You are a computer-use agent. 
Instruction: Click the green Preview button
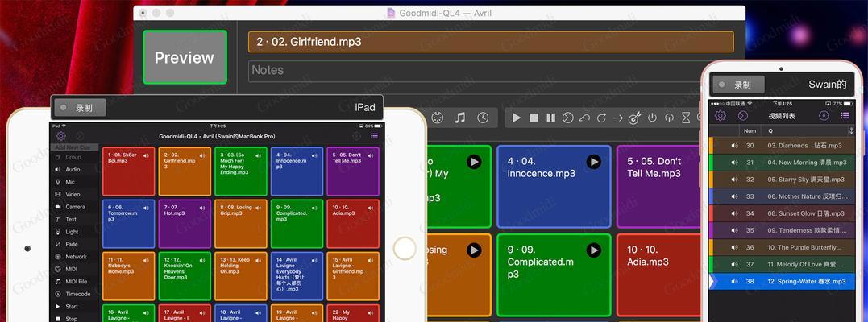point(185,57)
